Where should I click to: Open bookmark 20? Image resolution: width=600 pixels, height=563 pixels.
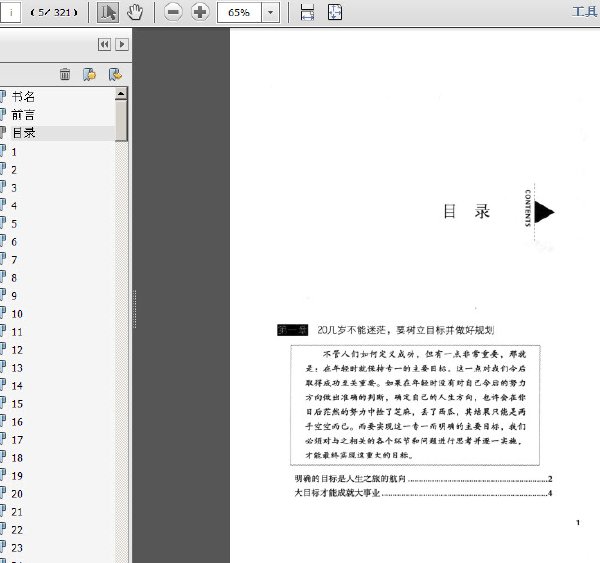coord(17,494)
